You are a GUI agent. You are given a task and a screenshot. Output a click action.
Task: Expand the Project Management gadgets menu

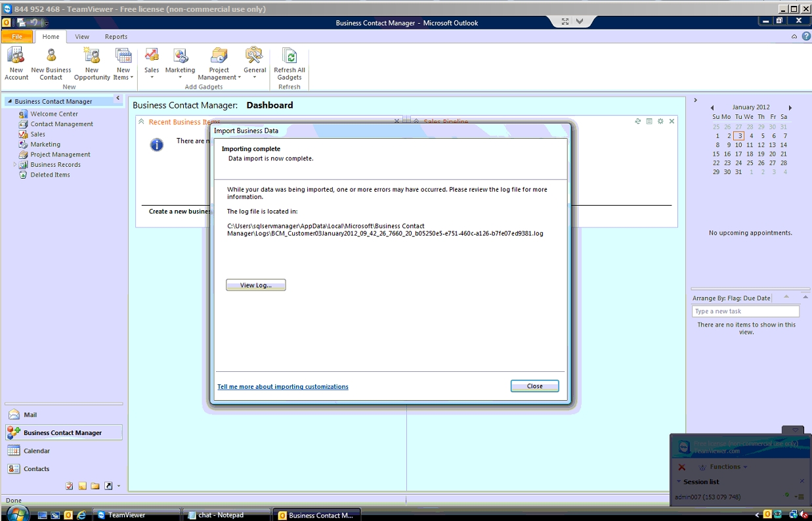click(219, 64)
